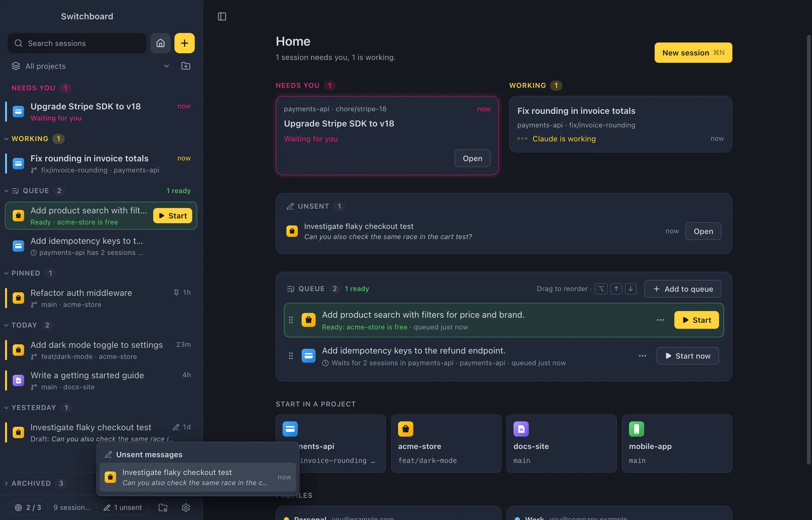Select Add dark mode toggle to settings session
Image resolution: width=812 pixels, height=520 pixels.
click(x=101, y=350)
